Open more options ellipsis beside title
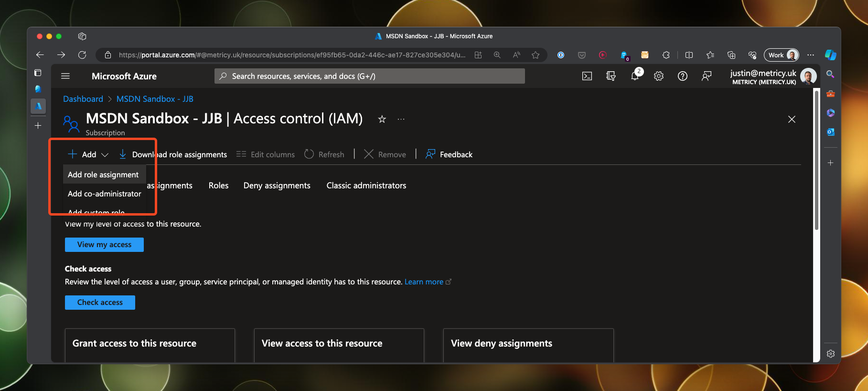 pos(401,119)
